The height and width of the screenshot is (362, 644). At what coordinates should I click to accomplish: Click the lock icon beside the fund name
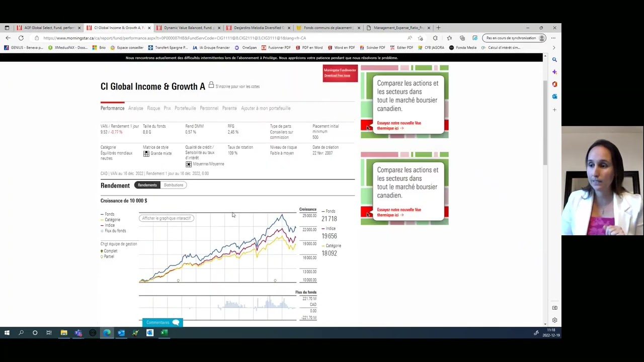point(211,85)
